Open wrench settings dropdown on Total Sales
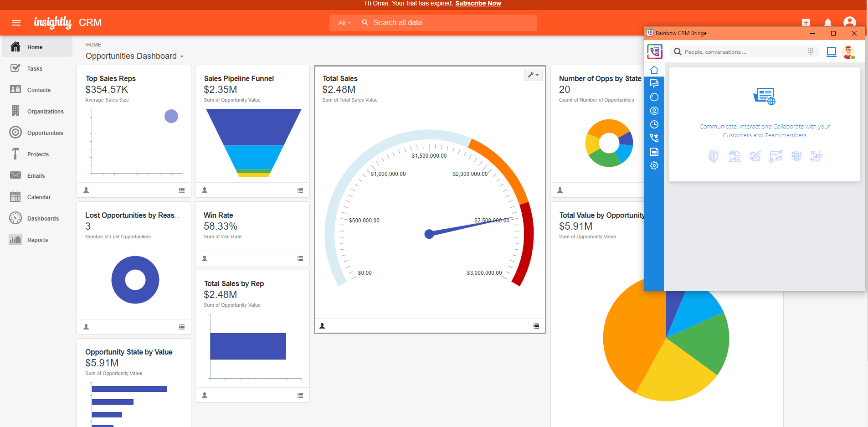 tap(533, 75)
